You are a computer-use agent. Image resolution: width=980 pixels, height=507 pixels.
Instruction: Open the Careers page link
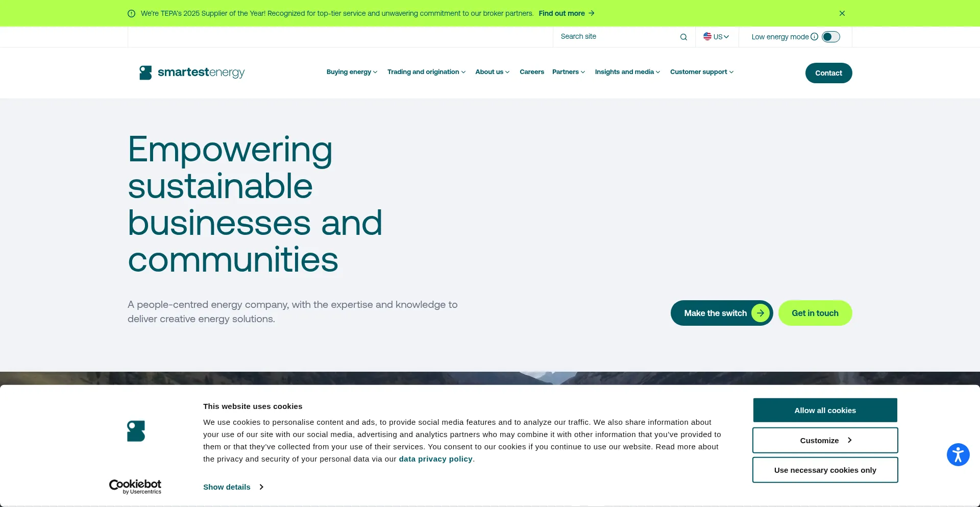coord(532,72)
